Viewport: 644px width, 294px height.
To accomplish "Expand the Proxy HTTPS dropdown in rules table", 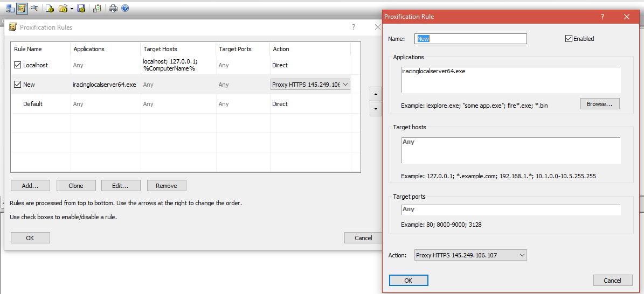I will [345, 85].
